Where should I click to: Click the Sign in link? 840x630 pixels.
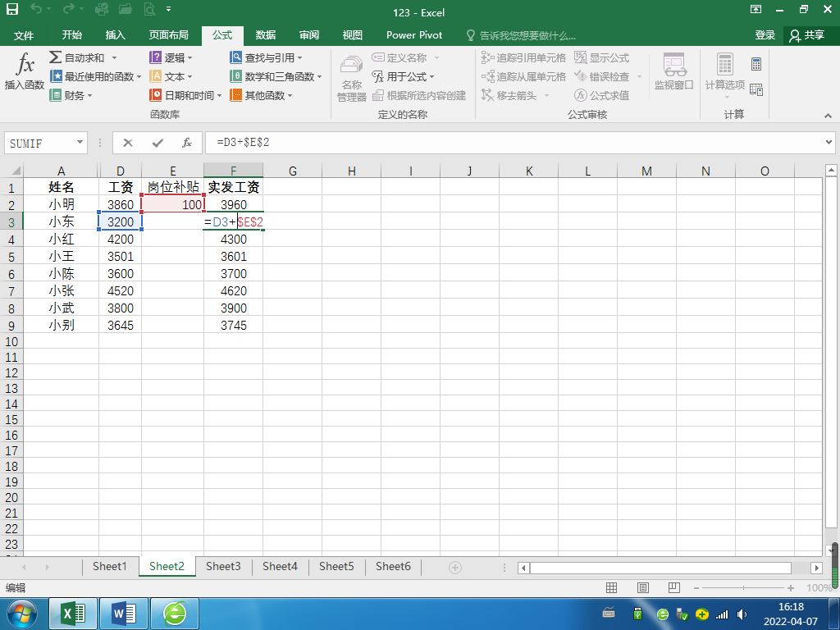pos(765,35)
